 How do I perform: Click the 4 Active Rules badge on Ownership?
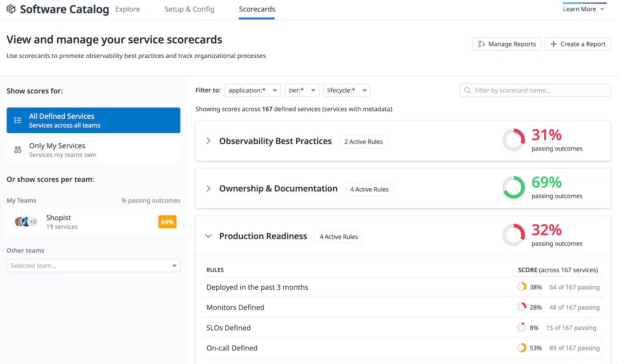370,189
